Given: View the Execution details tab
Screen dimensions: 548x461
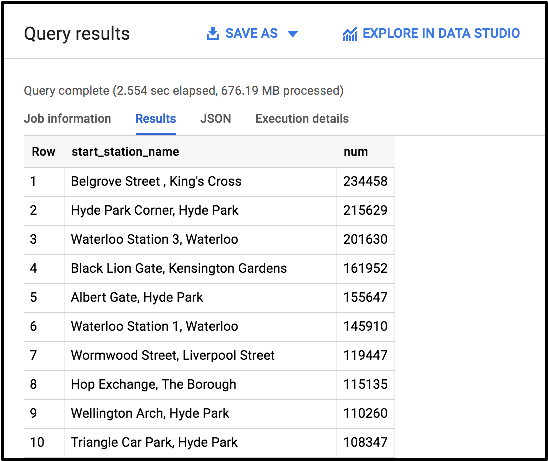Looking at the screenshot, I should click(302, 119).
